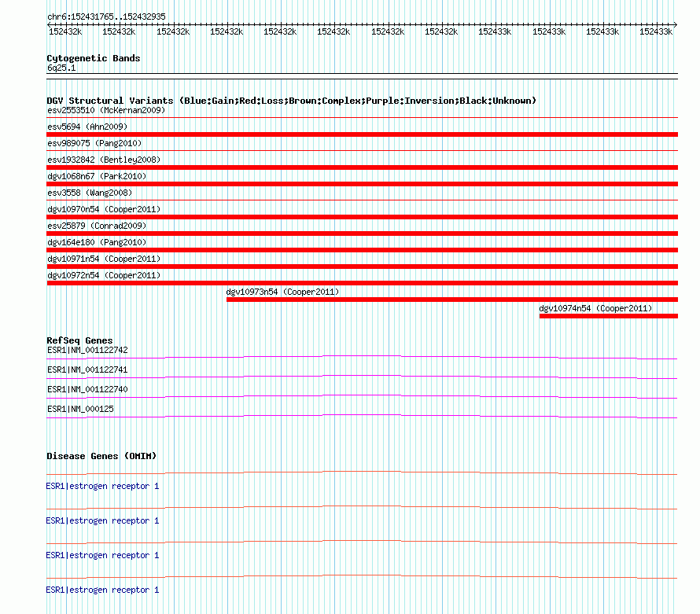Select the shorter red bar under dgv10973n54
Screen dimensions: 700x614
[x=452, y=300]
